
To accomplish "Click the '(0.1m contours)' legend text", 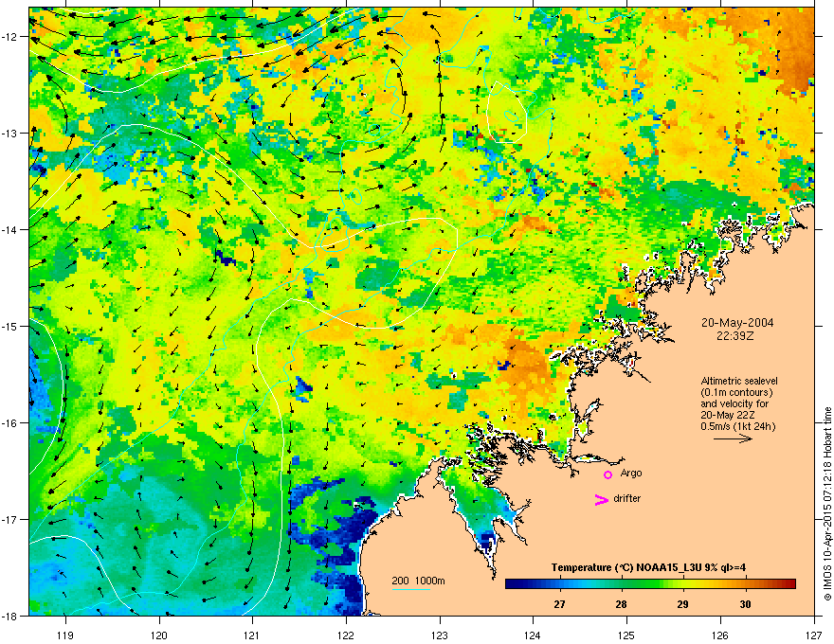I will 736,392.
